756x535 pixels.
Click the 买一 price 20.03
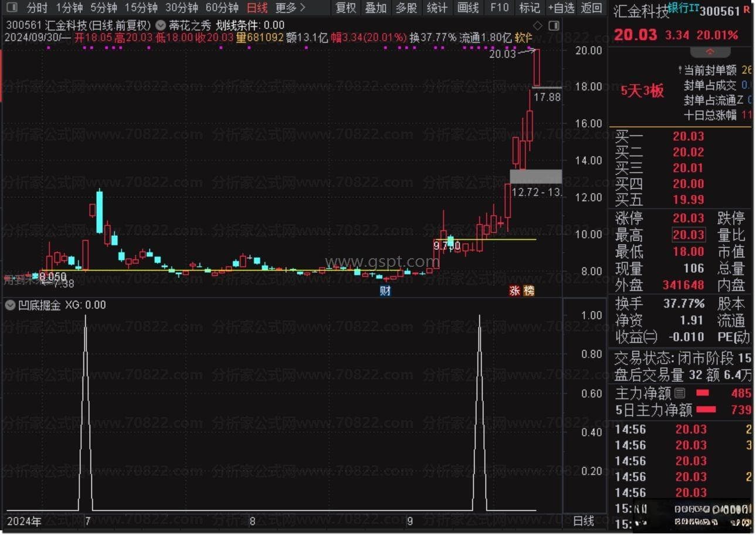click(689, 137)
